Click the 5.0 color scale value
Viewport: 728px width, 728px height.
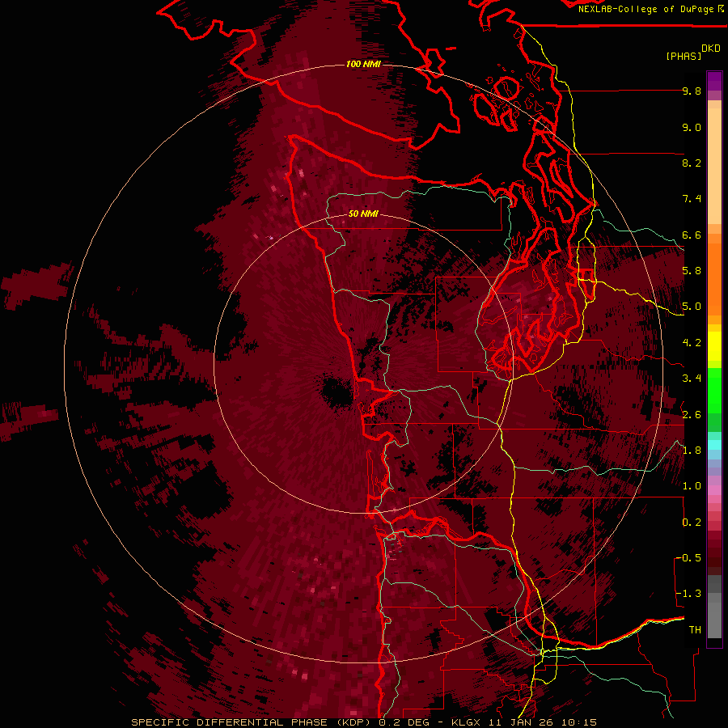coord(692,307)
